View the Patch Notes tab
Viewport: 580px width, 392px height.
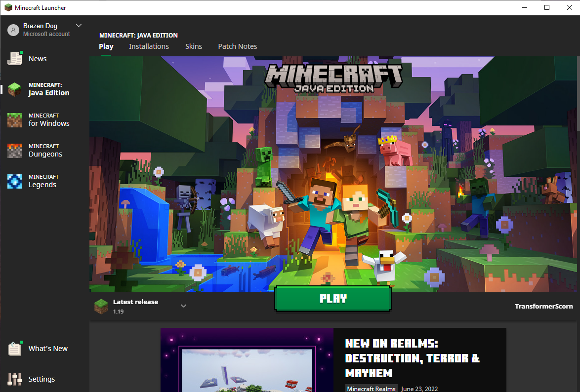click(x=238, y=46)
